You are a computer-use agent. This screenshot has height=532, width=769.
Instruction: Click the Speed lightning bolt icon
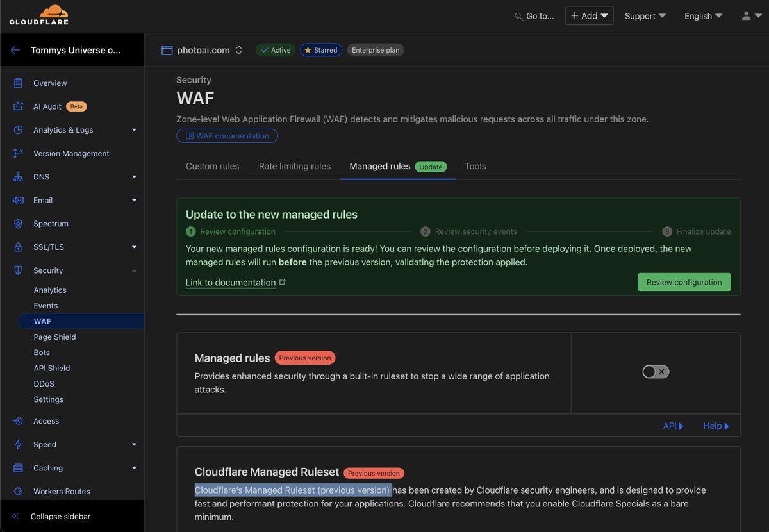click(x=19, y=445)
